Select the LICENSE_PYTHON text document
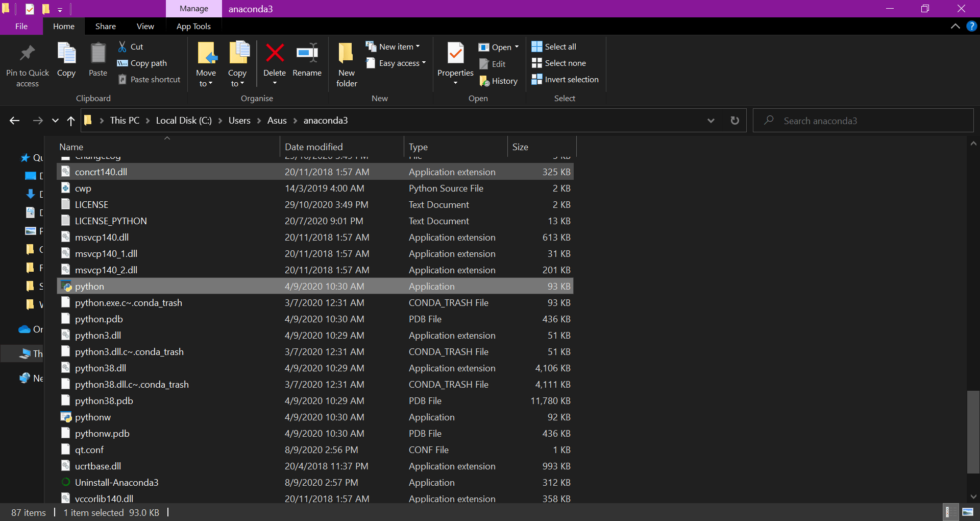The height and width of the screenshot is (521, 980). 315,221
